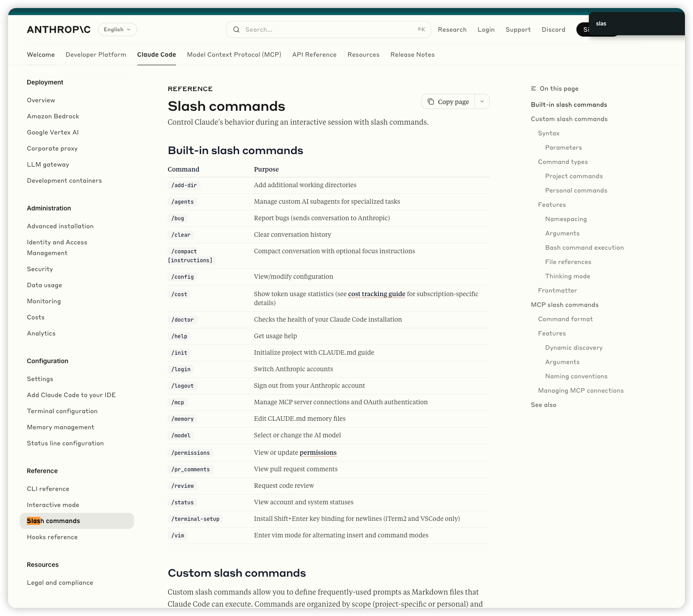Open Hooks reference sidebar page

point(52,537)
